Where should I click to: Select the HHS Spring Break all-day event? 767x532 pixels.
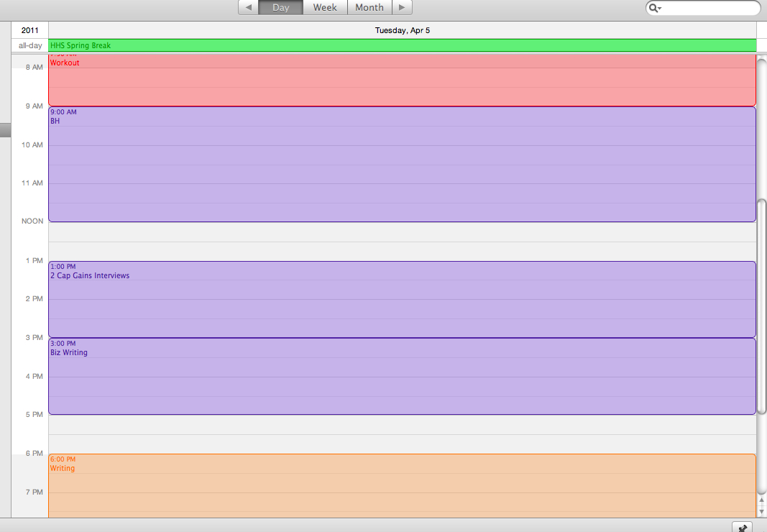click(402, 45)
